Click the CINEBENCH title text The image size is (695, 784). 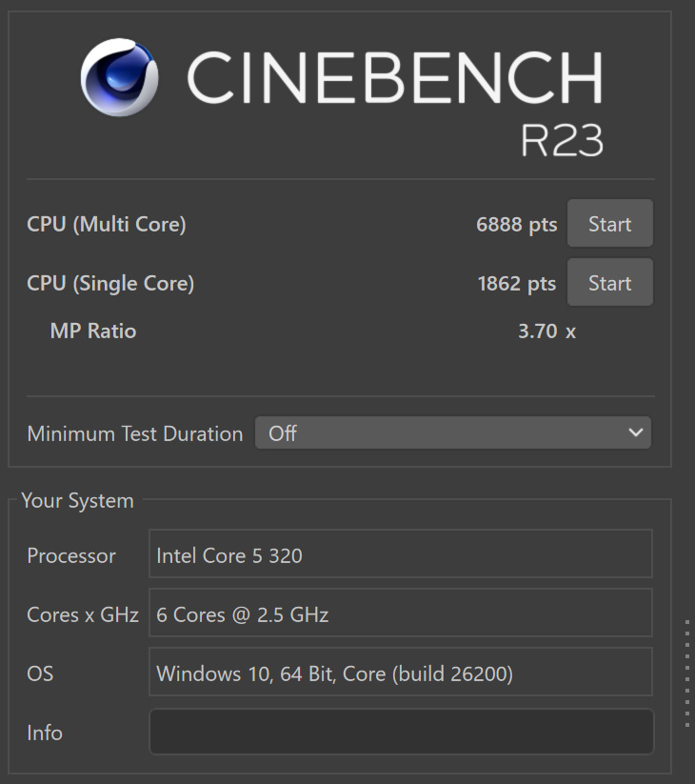(x=395, y=77)
